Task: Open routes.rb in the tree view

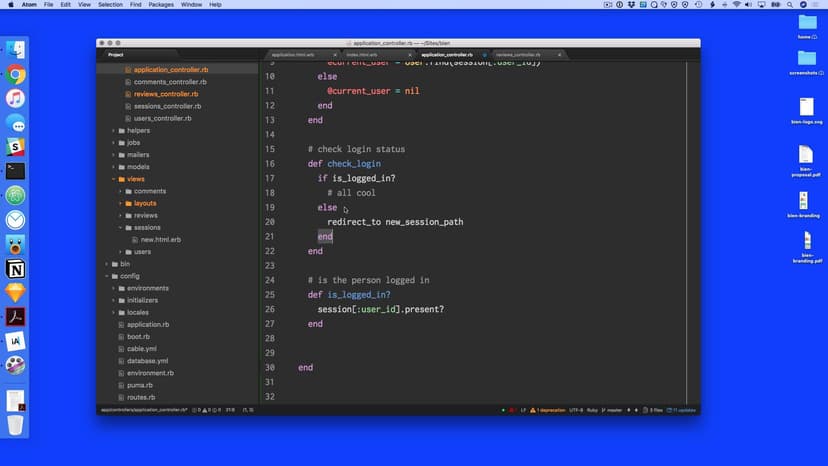Action: click(140, 397)
